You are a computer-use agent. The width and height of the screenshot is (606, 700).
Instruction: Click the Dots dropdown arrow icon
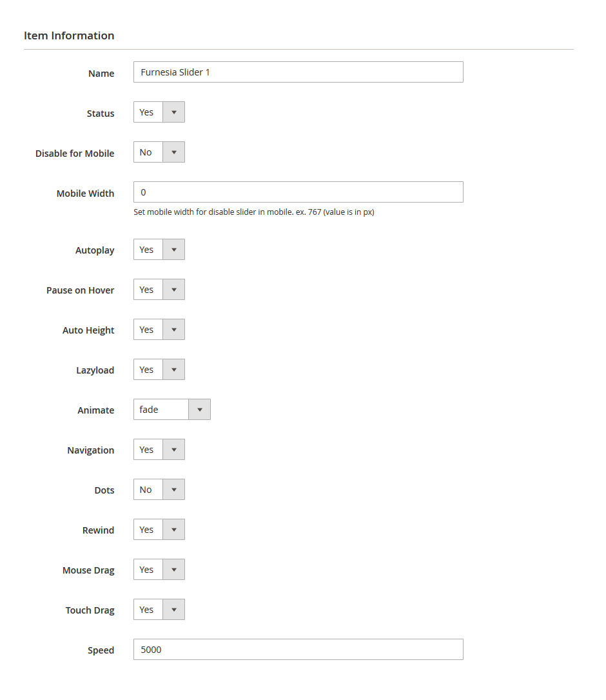pos(173,490)
